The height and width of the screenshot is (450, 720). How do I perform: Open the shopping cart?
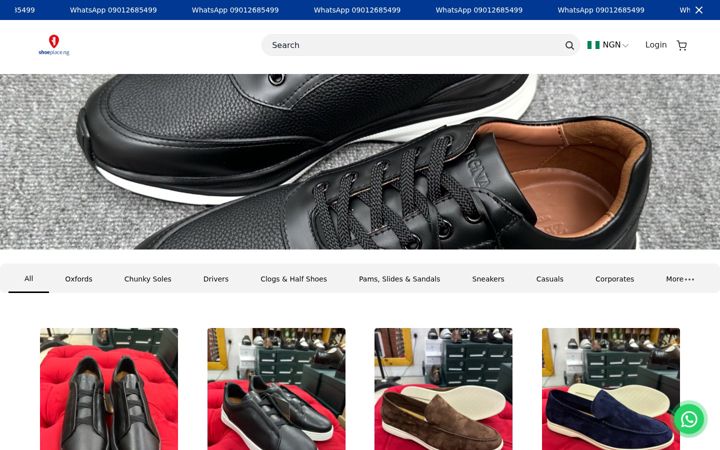point(682,45)
